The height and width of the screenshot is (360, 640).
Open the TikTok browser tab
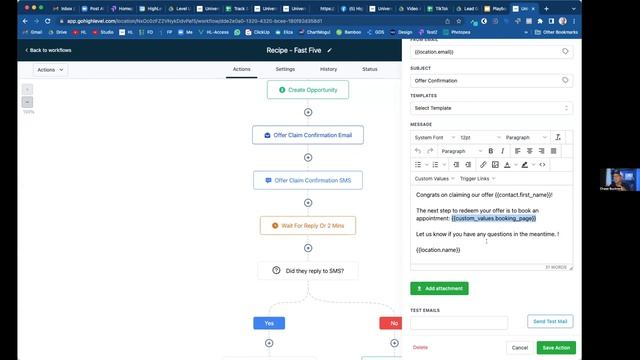438,9
